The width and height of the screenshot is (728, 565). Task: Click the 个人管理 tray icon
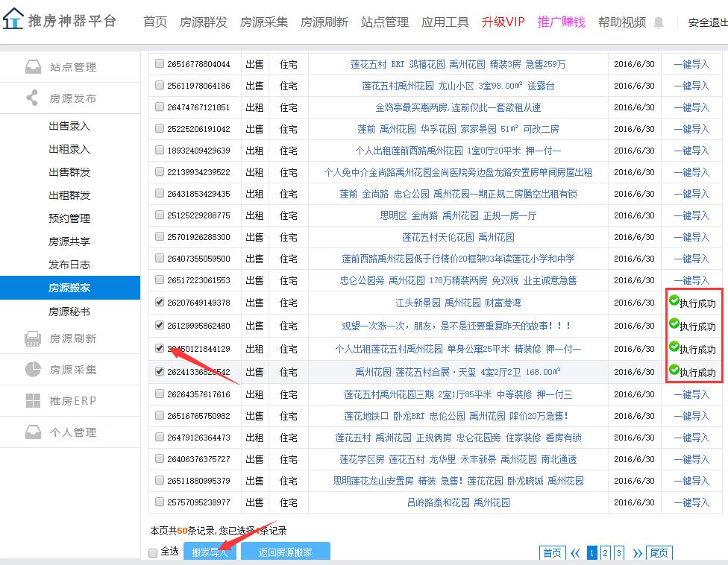pyautogui.click(x=33, y=432)
